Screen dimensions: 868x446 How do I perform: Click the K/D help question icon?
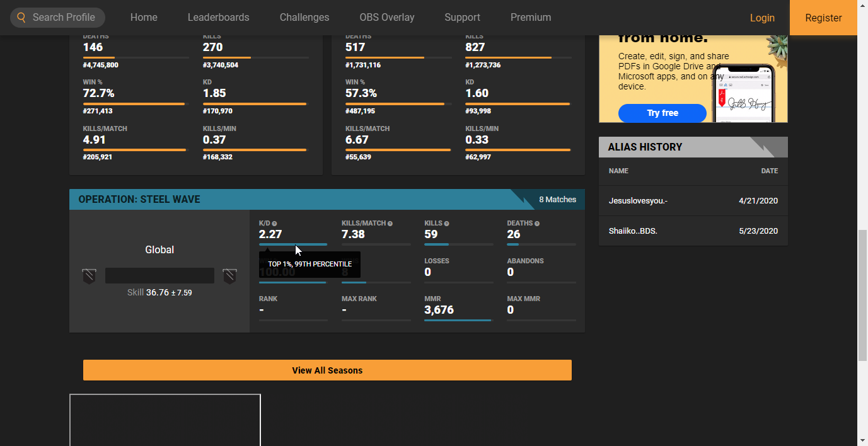(274, 224)
